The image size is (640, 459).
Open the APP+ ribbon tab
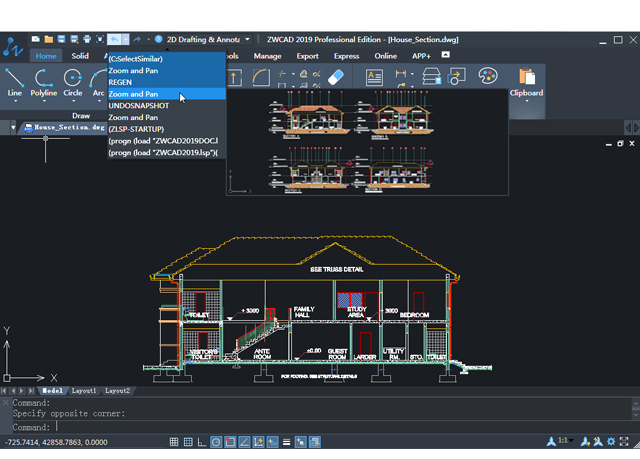pyautogui.click(x=421, y=56)
